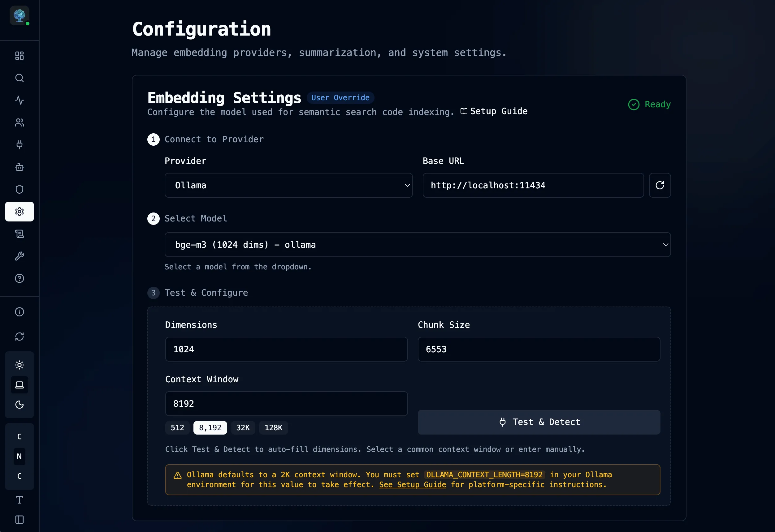
Task: Enable dark mode via moon icon
Action: 19,405
